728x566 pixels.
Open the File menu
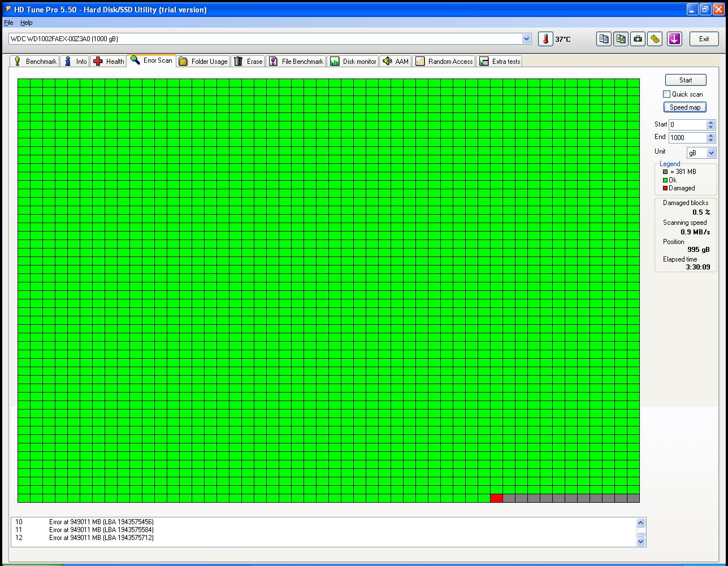point(8,23)
